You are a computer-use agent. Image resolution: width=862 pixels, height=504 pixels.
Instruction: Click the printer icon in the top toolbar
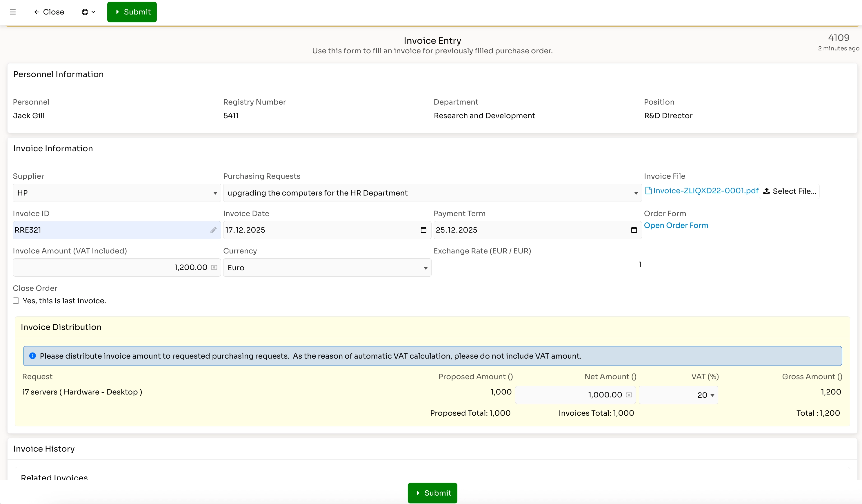tap(84, 12)
